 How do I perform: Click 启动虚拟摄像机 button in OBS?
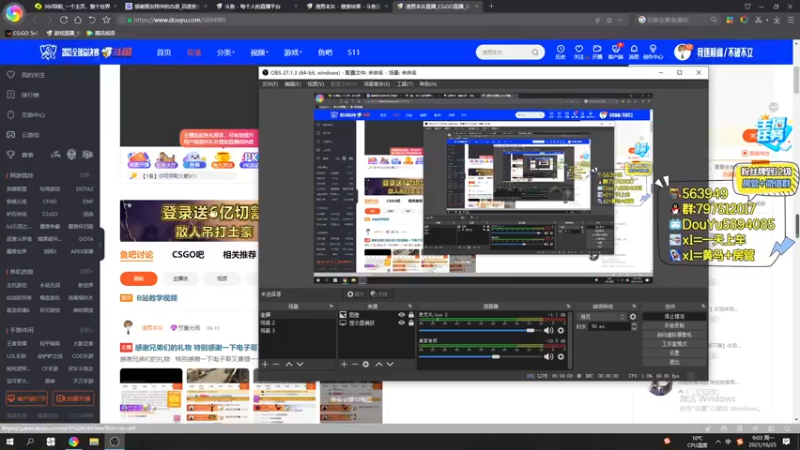pyautogui.click(x=674, y=335)
